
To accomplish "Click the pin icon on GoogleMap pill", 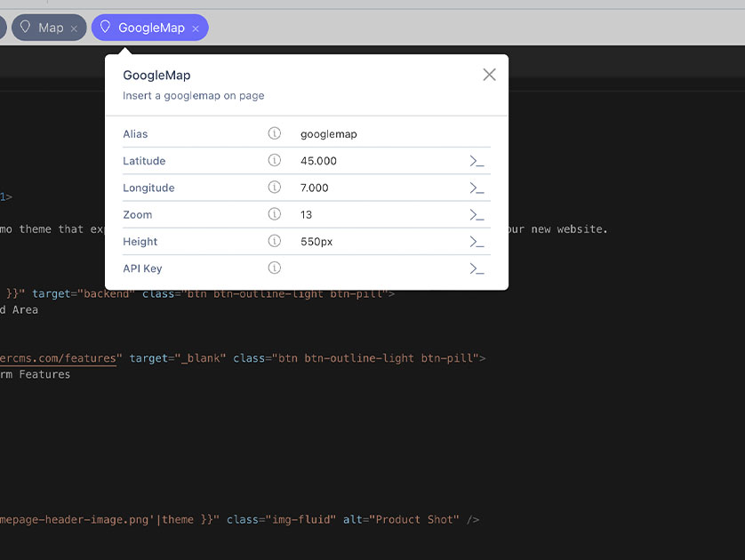I will pyautogui.click(x=105, y=27).
